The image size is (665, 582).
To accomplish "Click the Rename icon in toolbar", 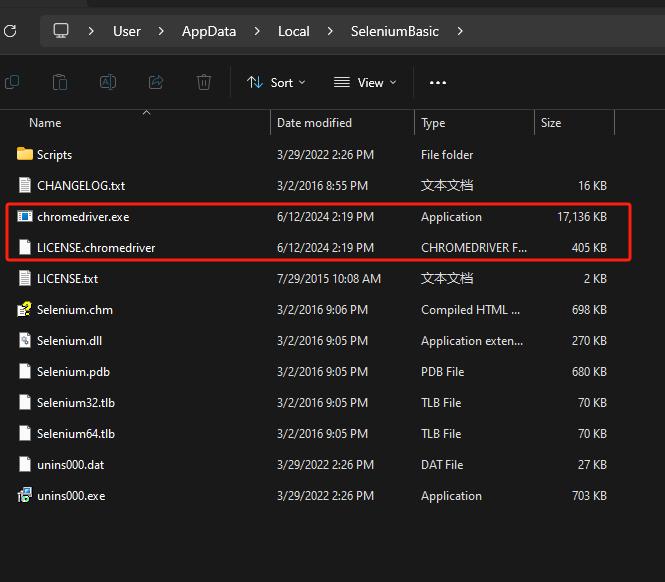I will tap(108, 82).
